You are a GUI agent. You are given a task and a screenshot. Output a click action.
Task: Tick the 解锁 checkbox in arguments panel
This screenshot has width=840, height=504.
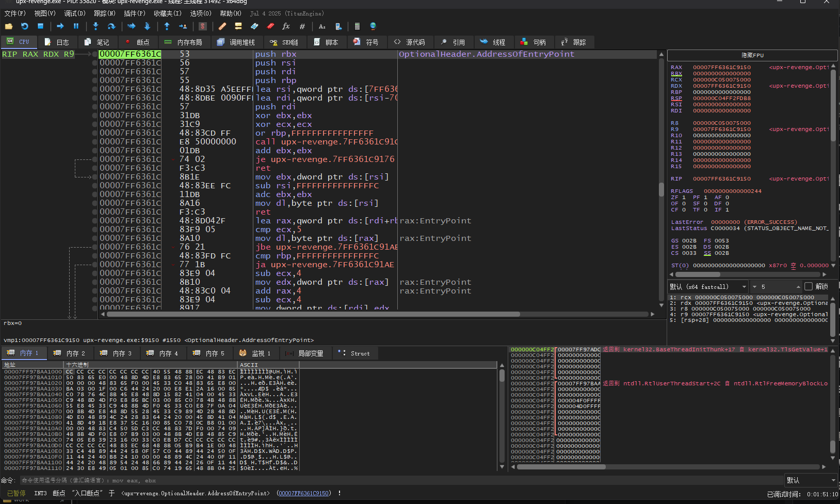click(x=809, y=286)
